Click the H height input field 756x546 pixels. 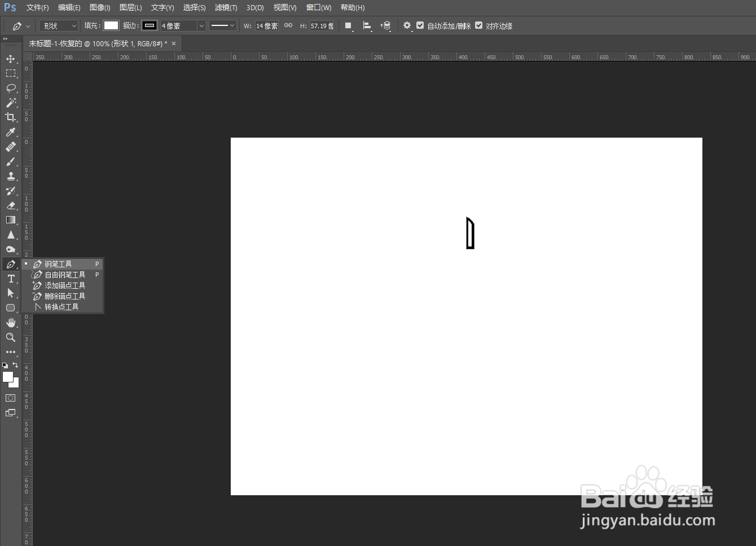pyautogui.click(x=322, y=26)
